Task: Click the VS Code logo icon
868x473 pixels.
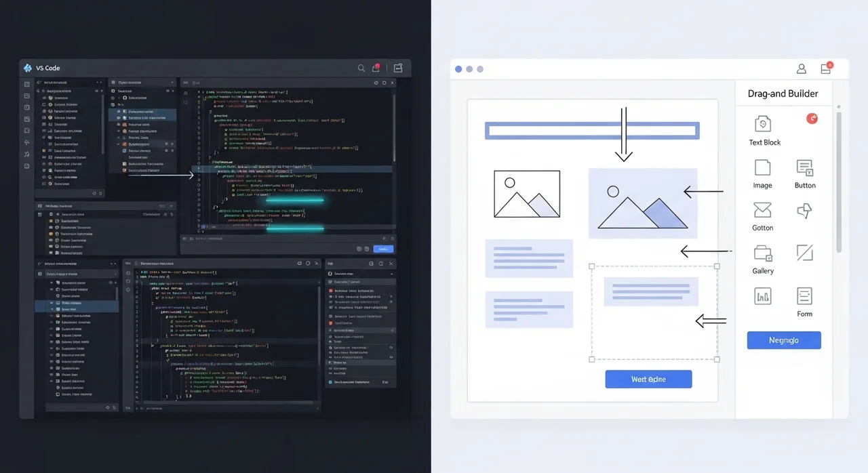Action: click(28, 68)
